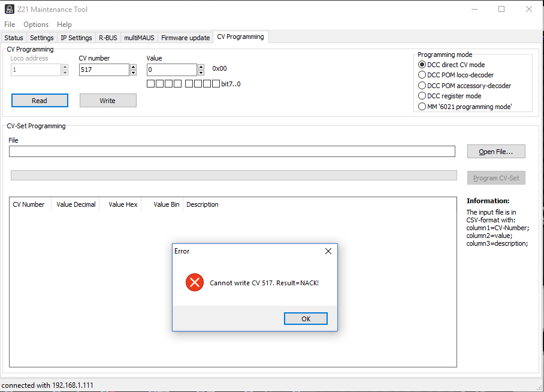Click the Z21 app icon in title bar
Viewport: 544px width, 392px height.
point(10,9)
